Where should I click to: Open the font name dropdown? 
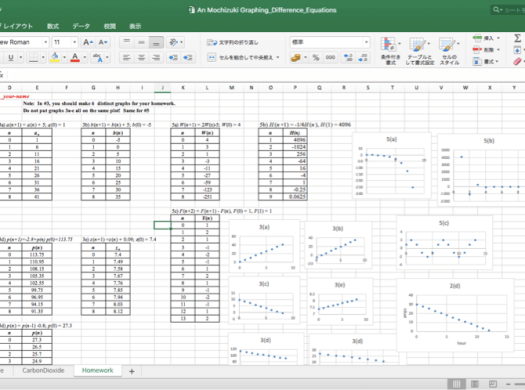46,42
